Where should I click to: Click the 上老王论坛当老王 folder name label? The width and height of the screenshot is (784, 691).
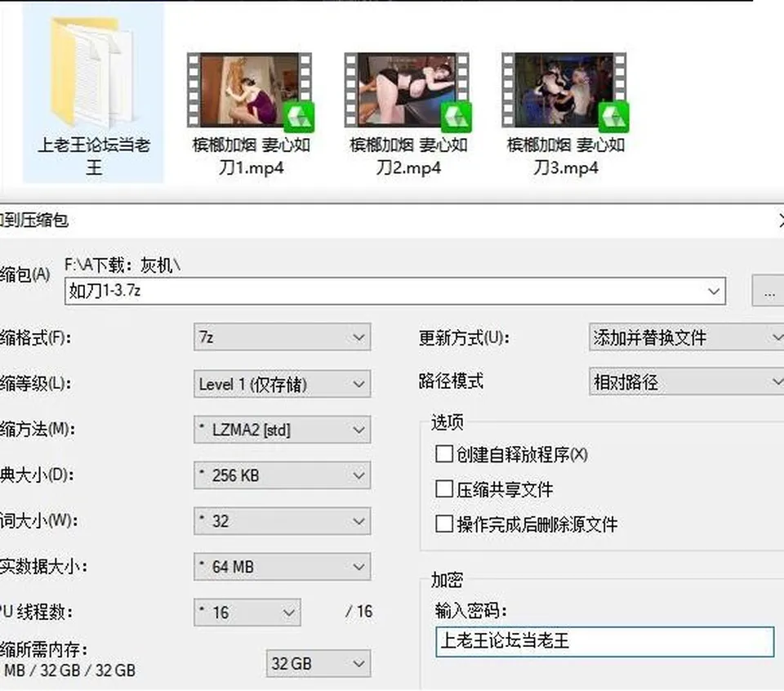94,156
